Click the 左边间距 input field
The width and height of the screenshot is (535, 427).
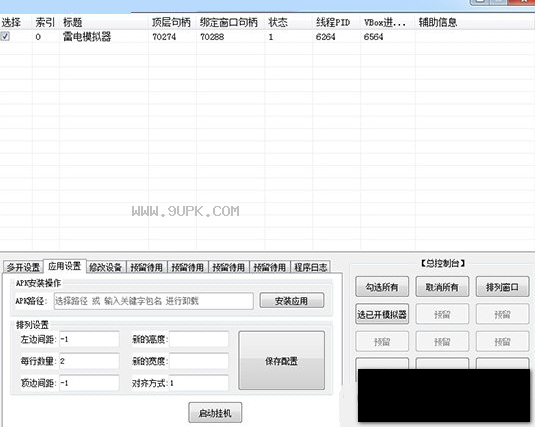point(89,339)
